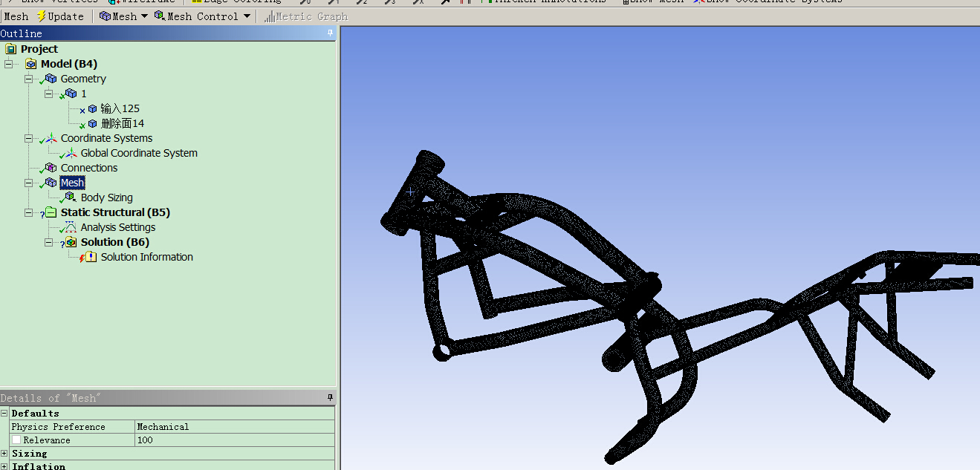Collapse the Mesh tree branch
Image resolution: width=980 pixels, height=470 pixels.
28,183
